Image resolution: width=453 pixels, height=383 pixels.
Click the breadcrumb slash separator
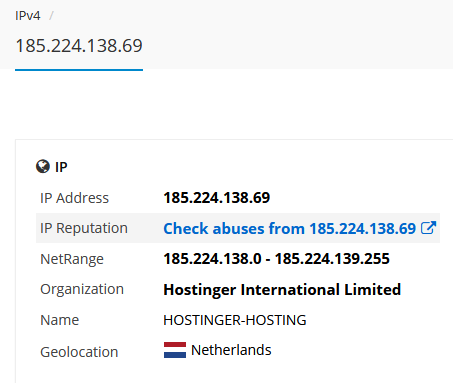pyautogui.click(x=51, y=16)
